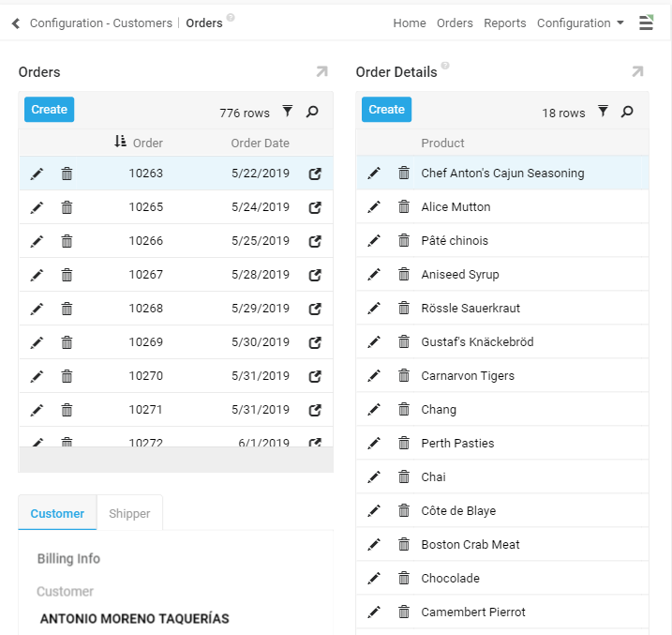Edit order 10263 with the pencil icon
This screenshot has width=672, height=635.
click(x=37, y=174)
